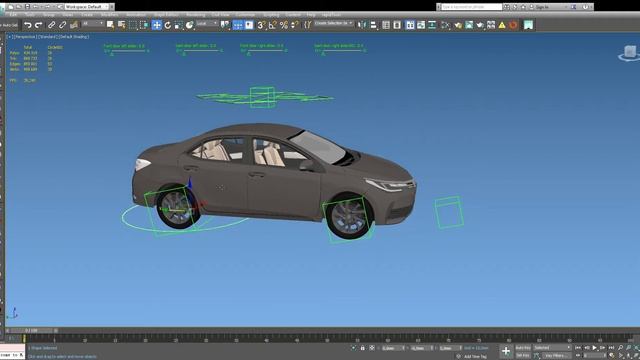Toggle the Layer Explorer icon
Screen dimensions: 640x360
tap(397, 25)
